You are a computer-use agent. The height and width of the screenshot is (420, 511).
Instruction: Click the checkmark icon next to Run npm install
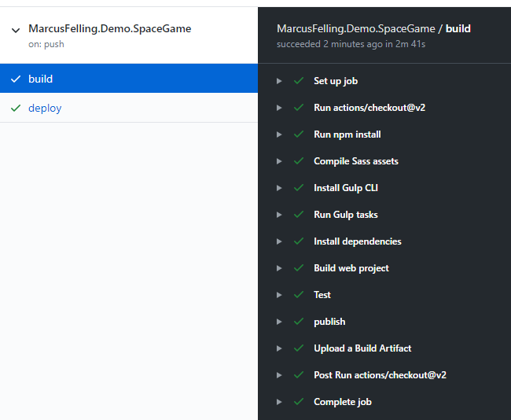299,134
